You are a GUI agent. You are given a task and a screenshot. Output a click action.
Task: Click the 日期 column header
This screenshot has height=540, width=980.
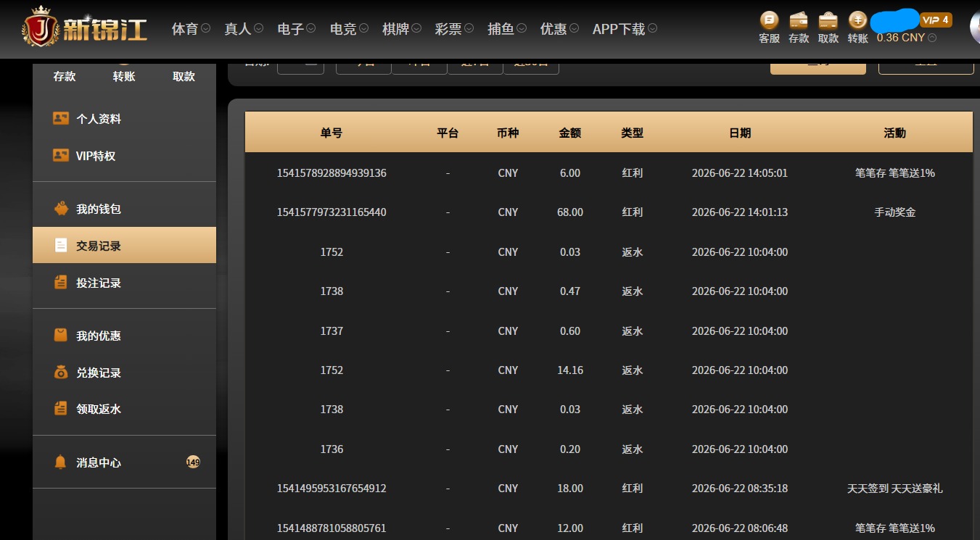740,133
